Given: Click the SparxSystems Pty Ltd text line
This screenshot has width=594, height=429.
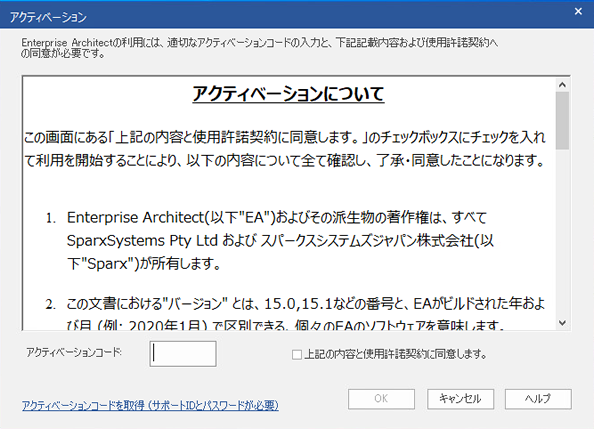Looking at the screenshot, I should [x=280, y=241].
